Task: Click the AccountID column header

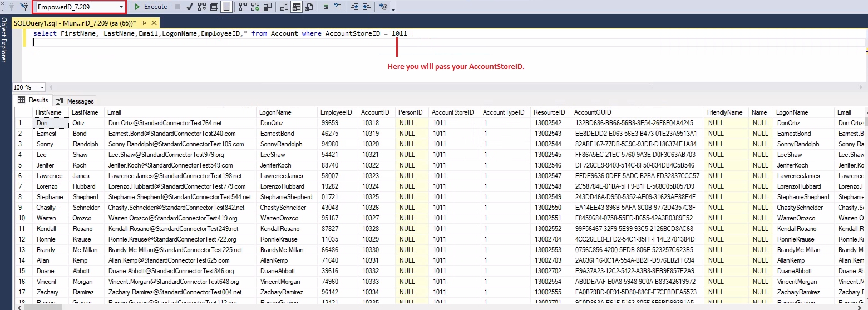Action: click(376, 112)
